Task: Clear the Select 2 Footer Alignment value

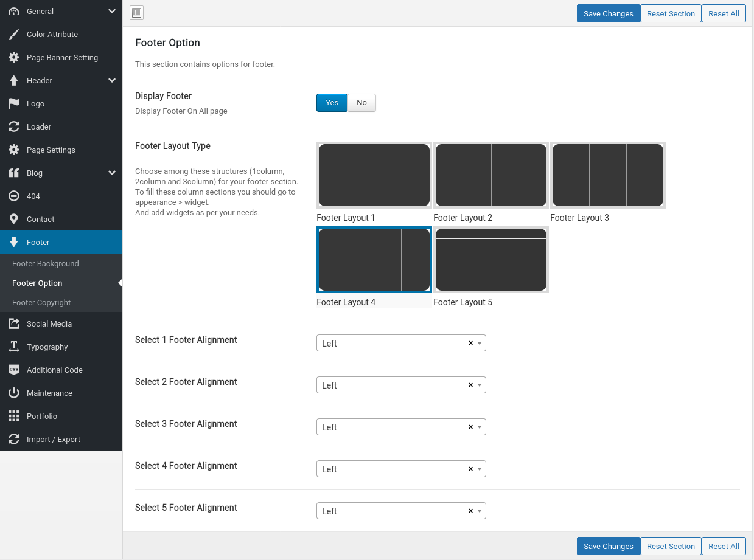Action: (470, 385)
